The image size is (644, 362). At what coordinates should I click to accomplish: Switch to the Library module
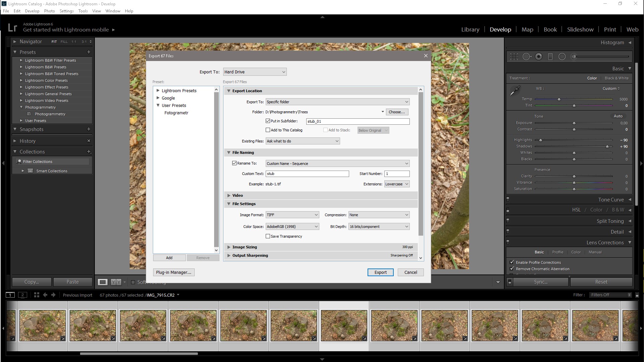470,29
